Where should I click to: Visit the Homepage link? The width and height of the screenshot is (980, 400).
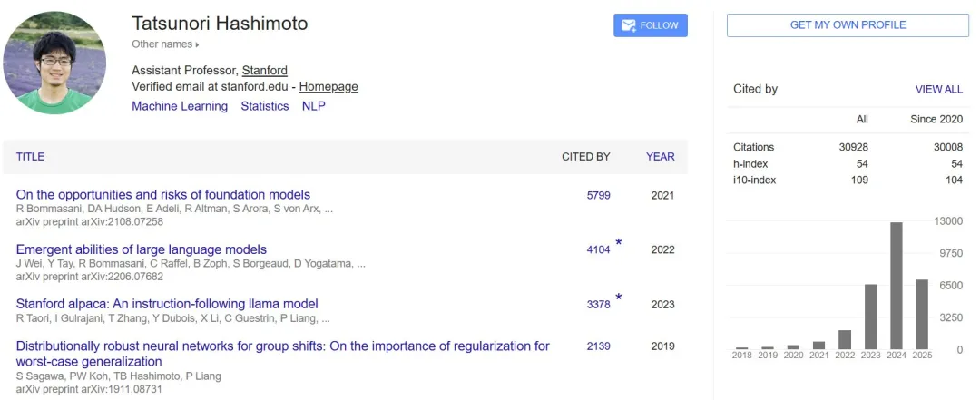click(328, 87)
